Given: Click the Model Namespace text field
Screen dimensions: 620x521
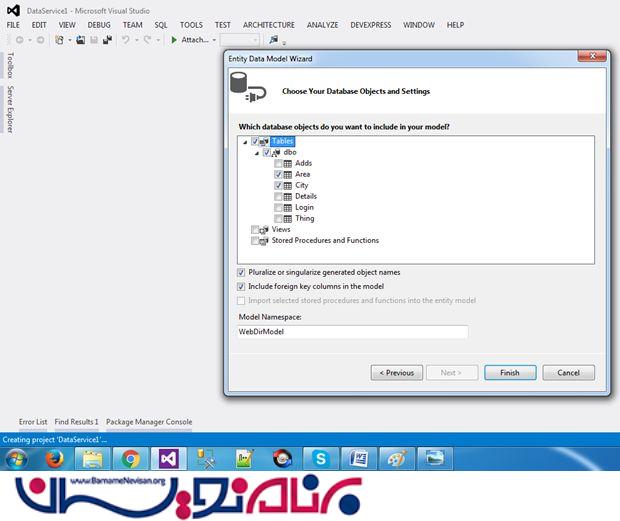Looking at the screenshot, I should 352,332.
